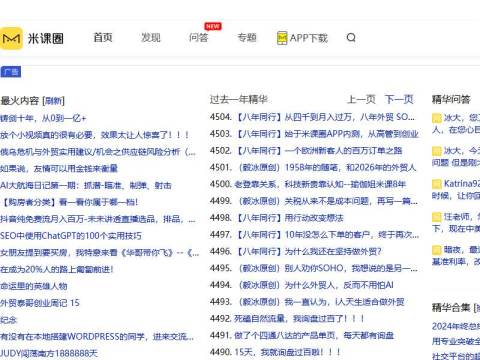The image size is (480, 360).
Task: Open hot post 在成为20%人的路上
Action: pyautogui.click(x=57, y=269)
